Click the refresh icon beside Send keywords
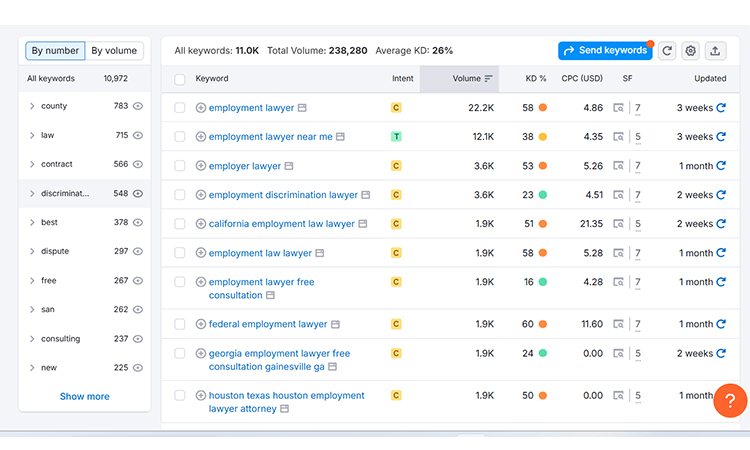 pyautogui.click(x=667, y=51)
